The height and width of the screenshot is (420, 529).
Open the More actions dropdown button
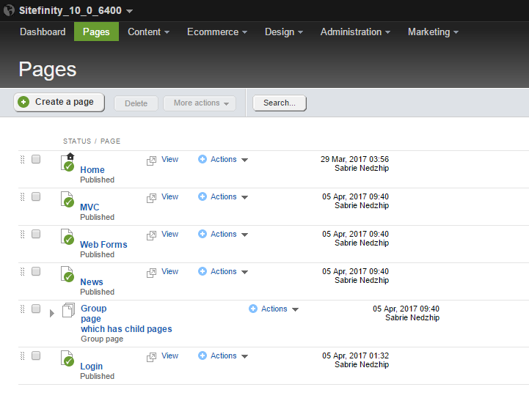(200, 103)
